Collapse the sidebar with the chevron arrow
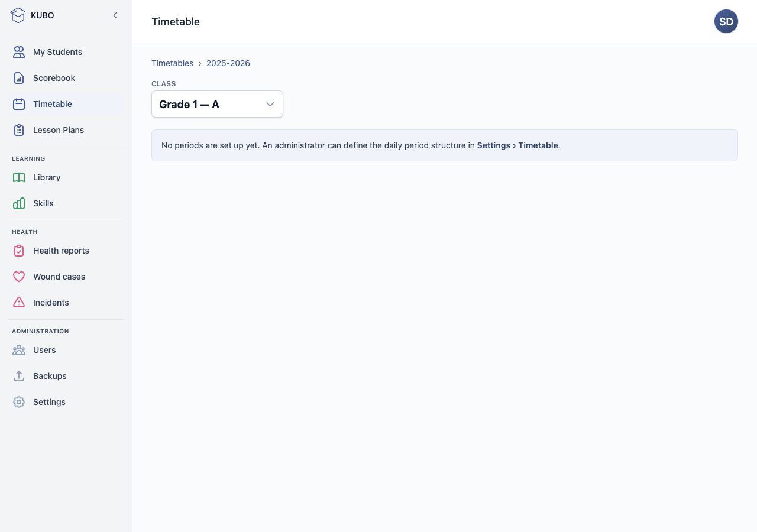 (x=115, y=15)
